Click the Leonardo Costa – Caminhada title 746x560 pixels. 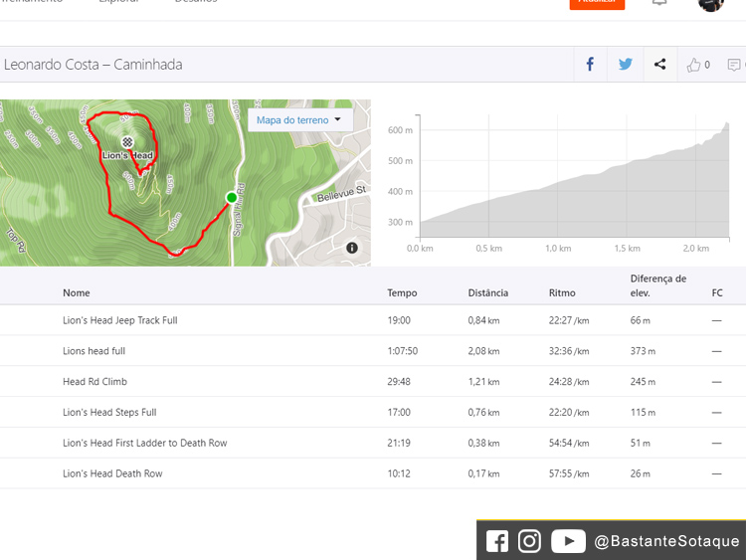point(93,65)
